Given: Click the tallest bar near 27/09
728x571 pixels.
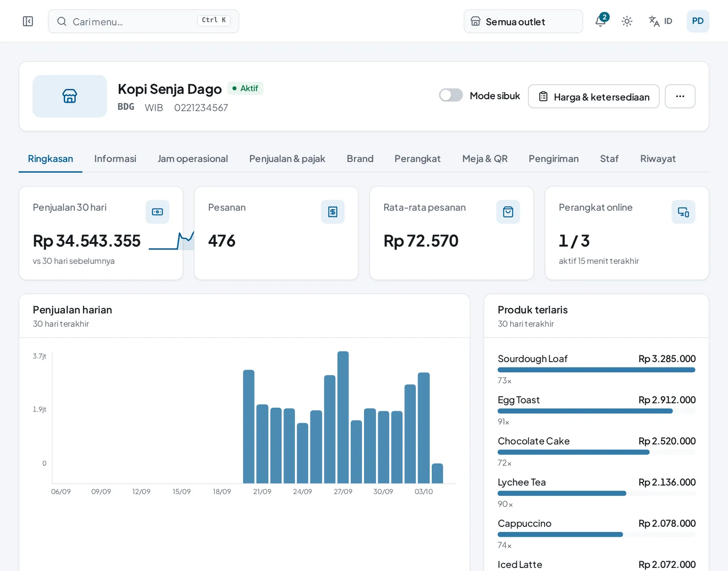Looking at the screenshot, I should [x=343, y=417].
